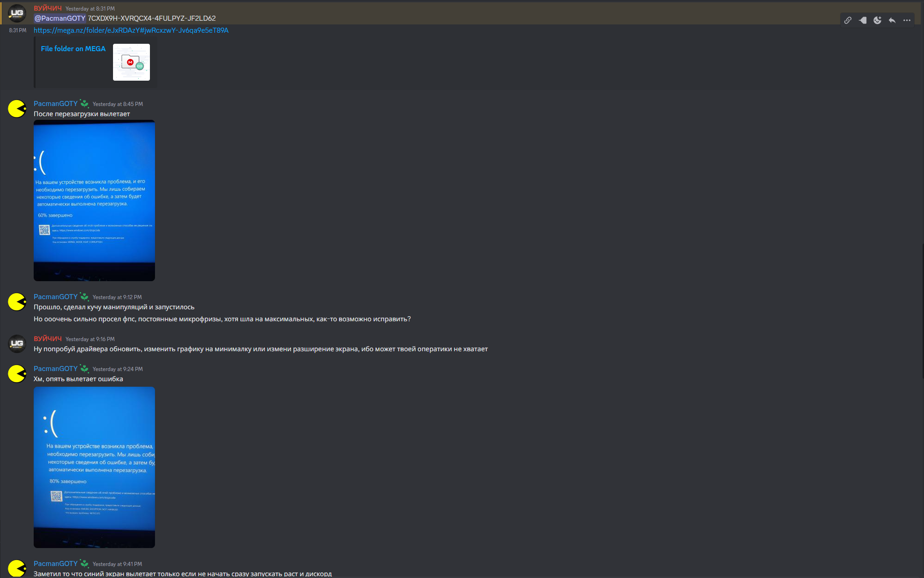Open the three-dots More message options
The image size is (924, 578).
point(907,20)
